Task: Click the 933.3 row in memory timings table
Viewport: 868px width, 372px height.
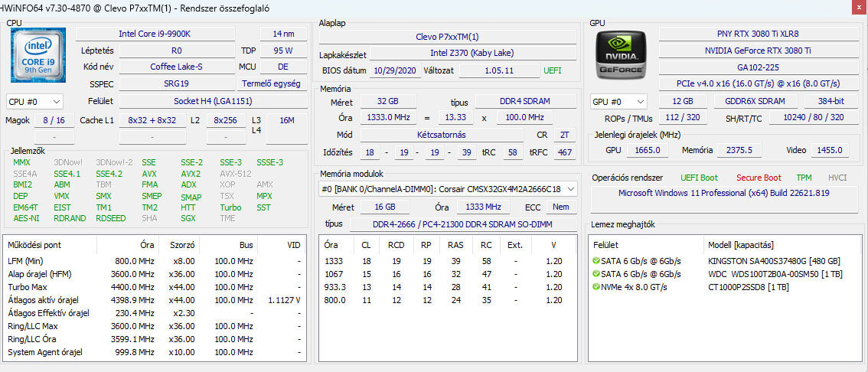Action: [x=447, y=287]
